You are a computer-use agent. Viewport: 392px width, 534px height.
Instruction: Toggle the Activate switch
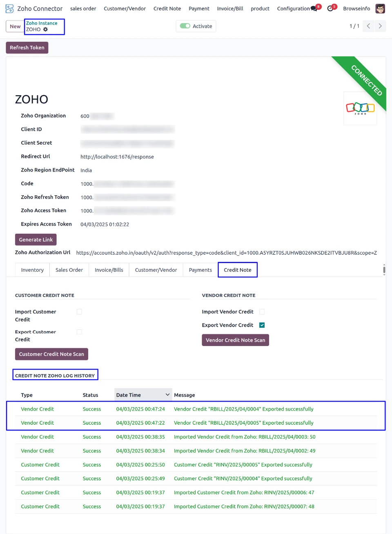click(185, 26)
